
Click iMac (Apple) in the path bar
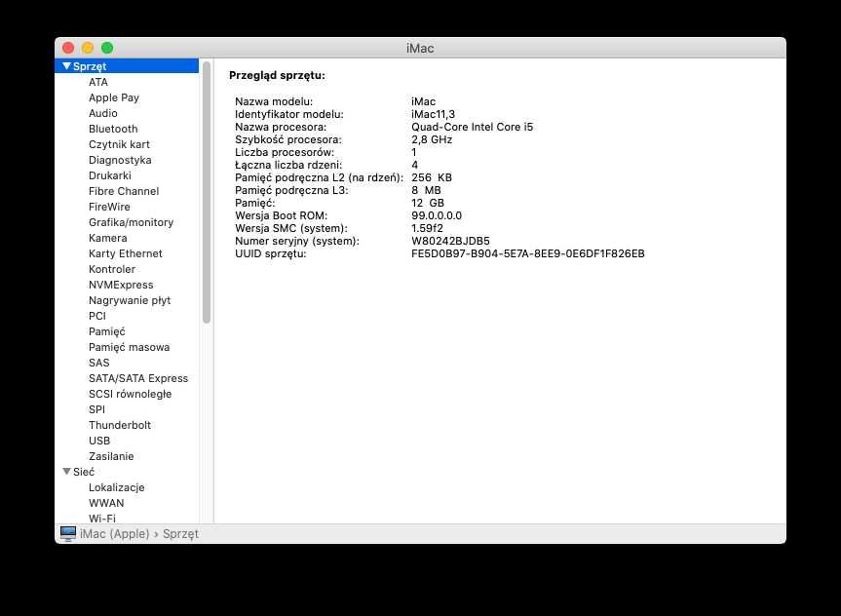[x=114, y=534]
